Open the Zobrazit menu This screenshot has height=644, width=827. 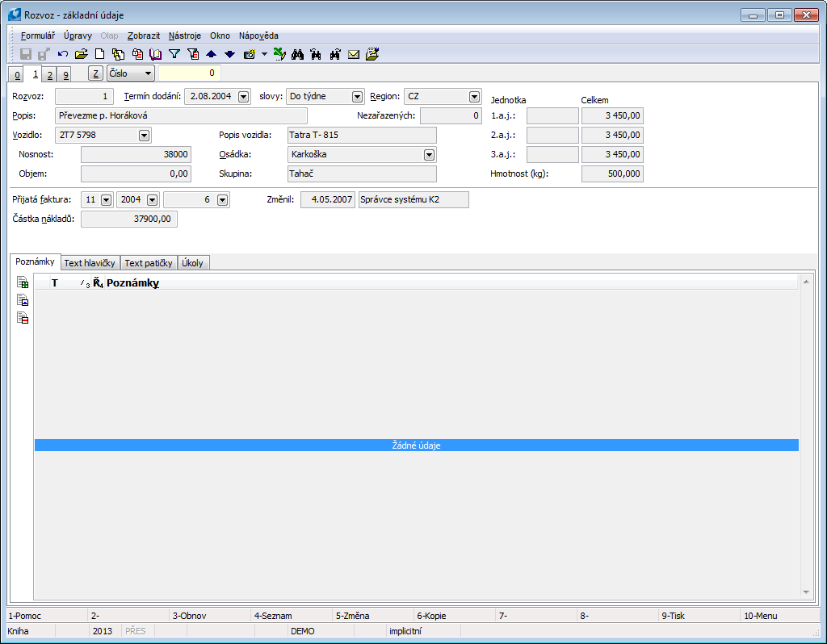[x=144, y=36]
